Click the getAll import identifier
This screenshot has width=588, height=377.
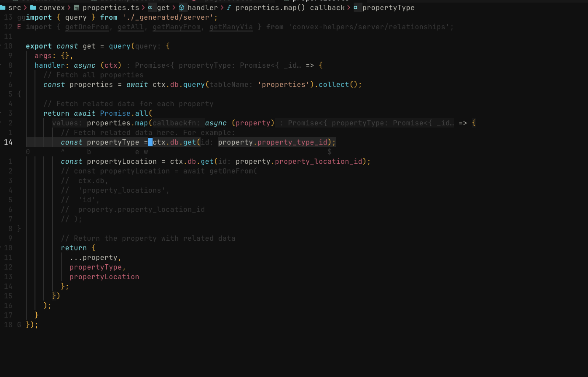coord(131,27)
